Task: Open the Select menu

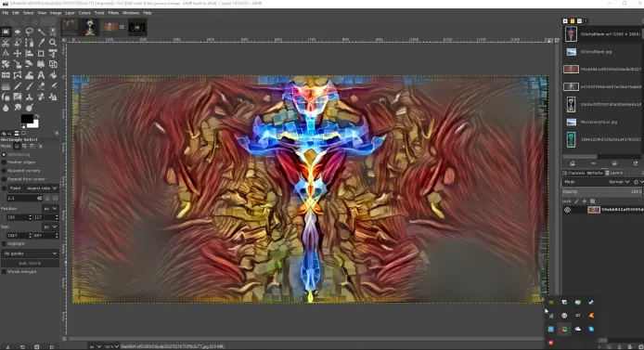Action: (x=29, y=13)
